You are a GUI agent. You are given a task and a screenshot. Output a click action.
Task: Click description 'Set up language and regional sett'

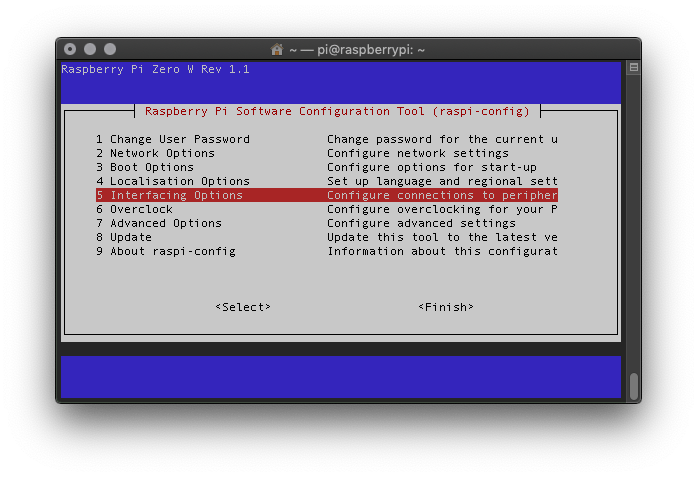pyautogui.click(x=442, y=181)
